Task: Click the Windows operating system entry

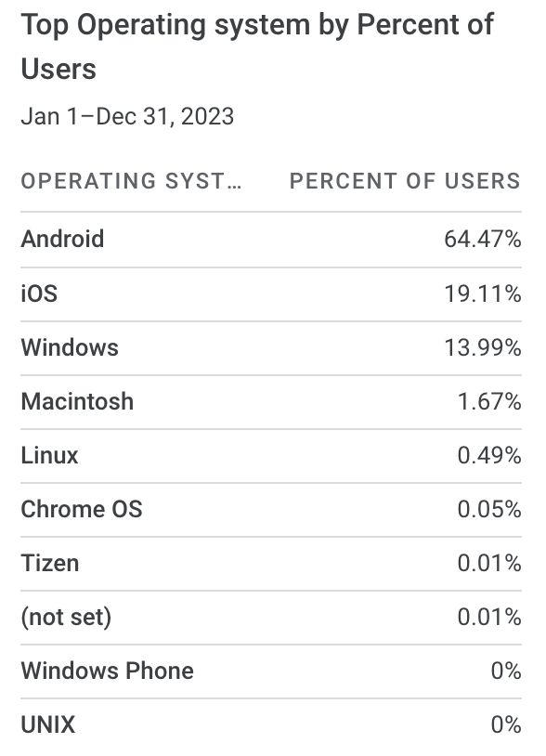Action: click(70, 347)
